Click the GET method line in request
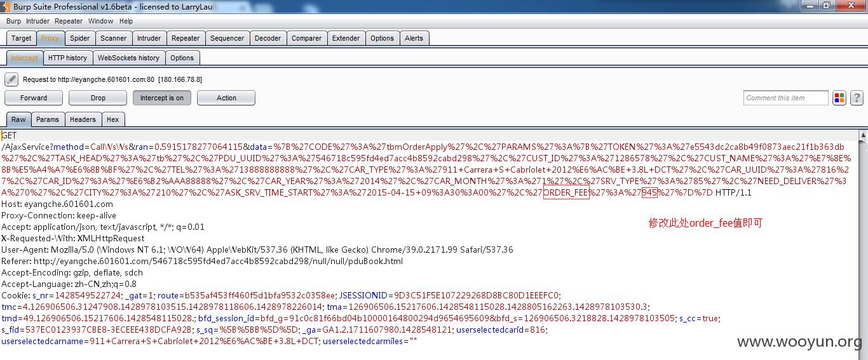Viewport: 868px width, 360px height. pyautogui.click(x=9, y=135)
